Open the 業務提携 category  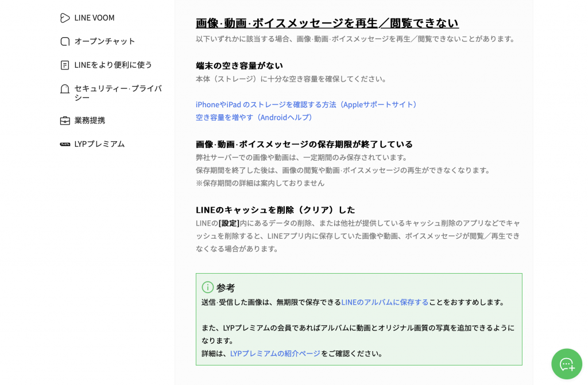(90, 120)
